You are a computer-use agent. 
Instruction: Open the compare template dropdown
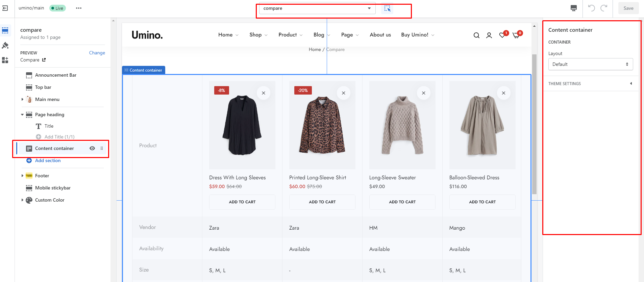pyautogui.click(x=317, y=8)
